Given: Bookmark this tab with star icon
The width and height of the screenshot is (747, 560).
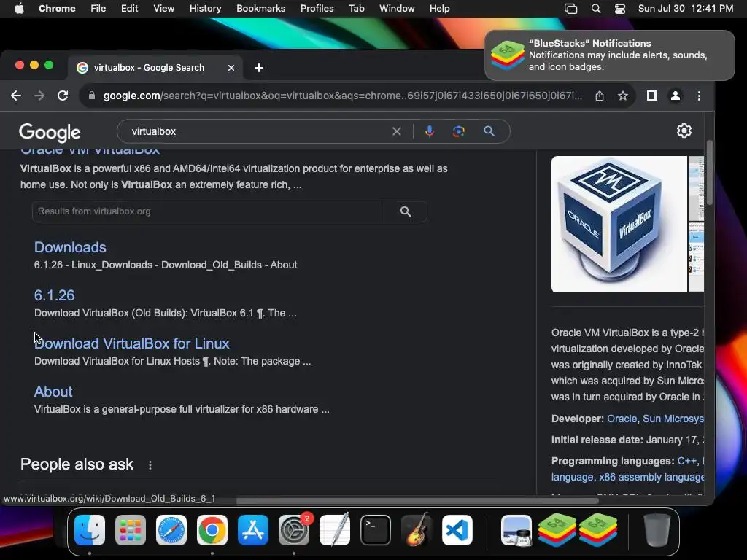Looking at the screenshot, I should [x=623, y=96].
